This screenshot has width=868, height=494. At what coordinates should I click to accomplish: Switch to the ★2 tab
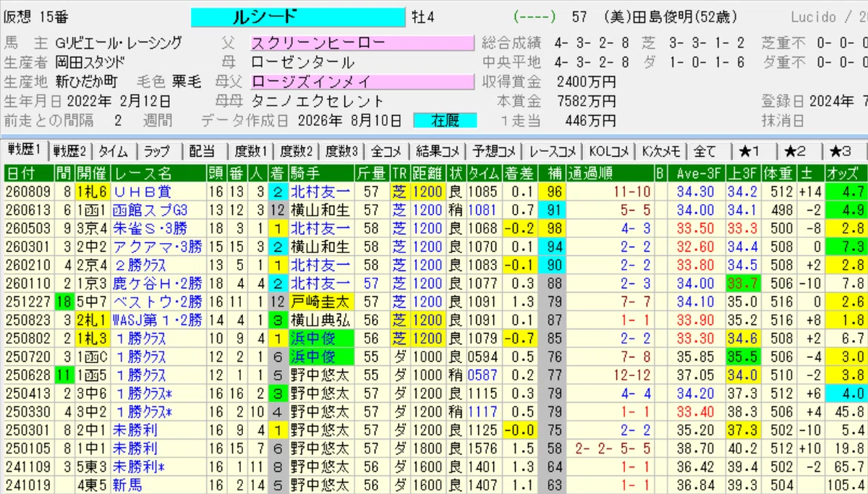coord(796,151)
